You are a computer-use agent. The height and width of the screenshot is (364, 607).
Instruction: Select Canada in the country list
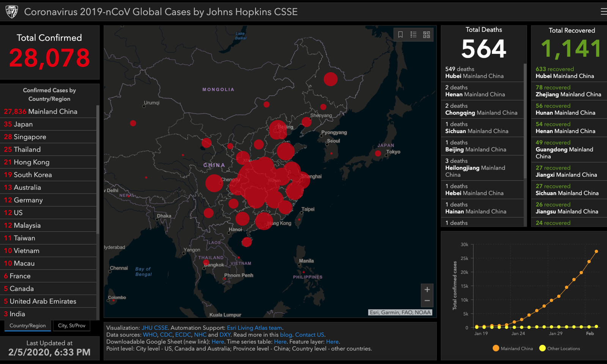(x=48, y=289)
